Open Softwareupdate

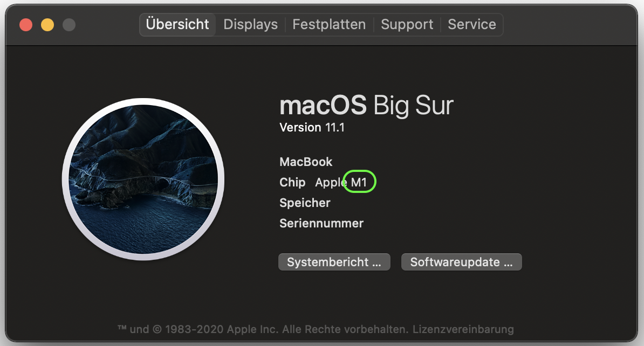pyautogui.click(x=461, y=262)
